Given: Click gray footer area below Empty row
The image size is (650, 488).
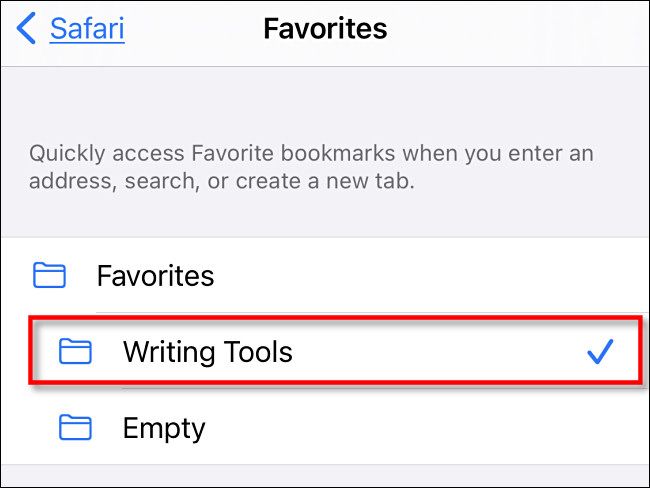Looking at the screenshot, I should (325, 477).
